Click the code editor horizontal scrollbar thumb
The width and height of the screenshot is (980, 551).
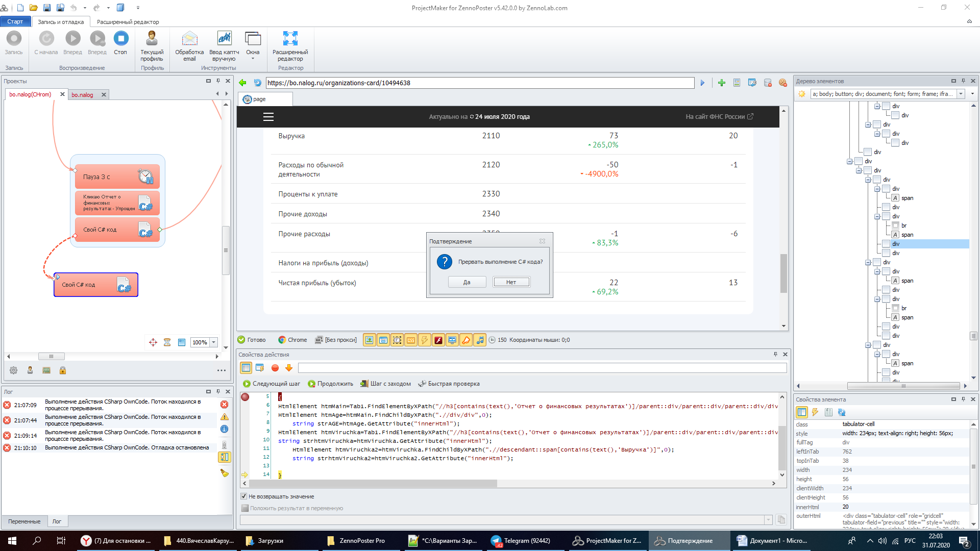click(x=373, y=483)
